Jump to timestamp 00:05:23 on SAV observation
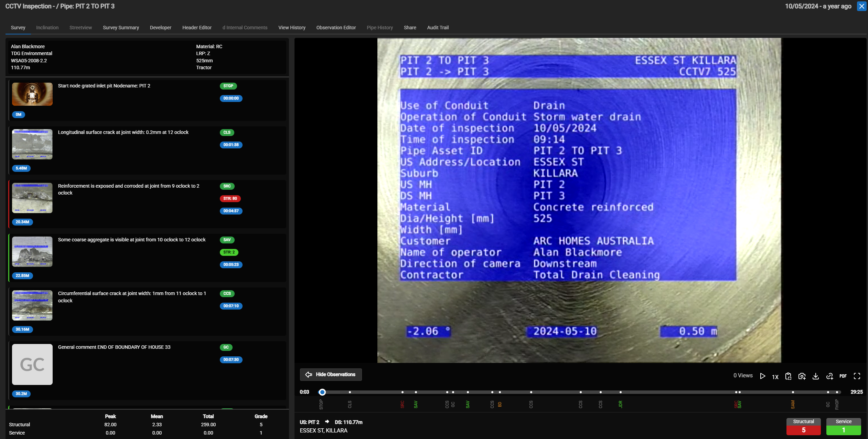Viewport: 868px width, 439px height. pyautogui.click(x=231, y=264)
